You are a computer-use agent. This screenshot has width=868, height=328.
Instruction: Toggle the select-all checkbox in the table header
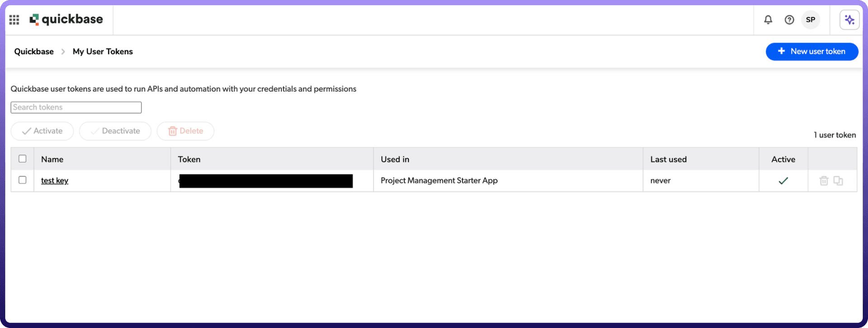(x=23, y=159)
